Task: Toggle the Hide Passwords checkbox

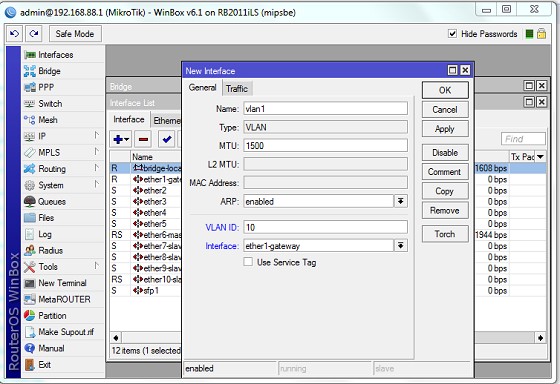Action: coord(452,34)
